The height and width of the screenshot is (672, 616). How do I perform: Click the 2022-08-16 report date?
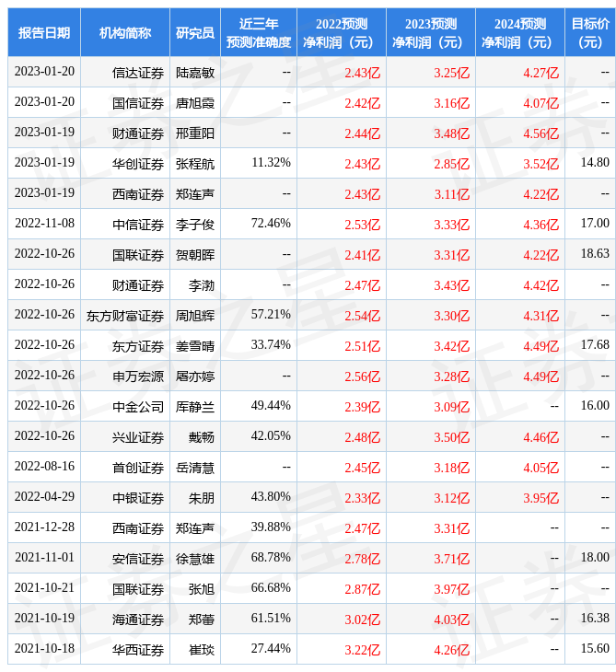coord(44,467)
